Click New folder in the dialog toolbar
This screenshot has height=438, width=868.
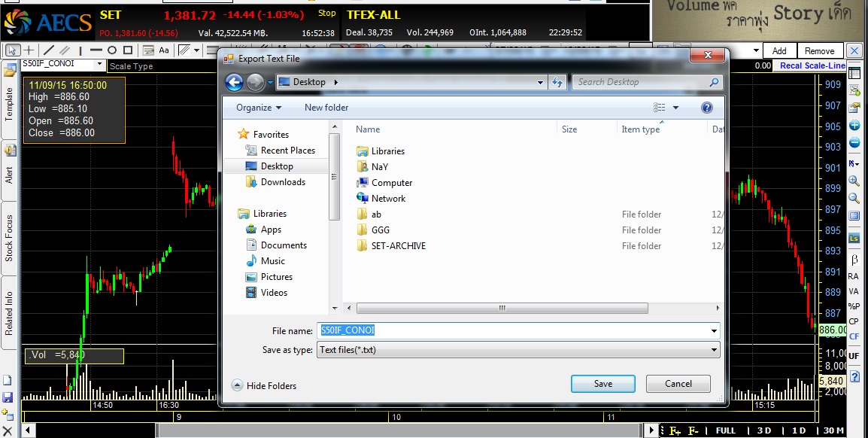coord(326,108)
